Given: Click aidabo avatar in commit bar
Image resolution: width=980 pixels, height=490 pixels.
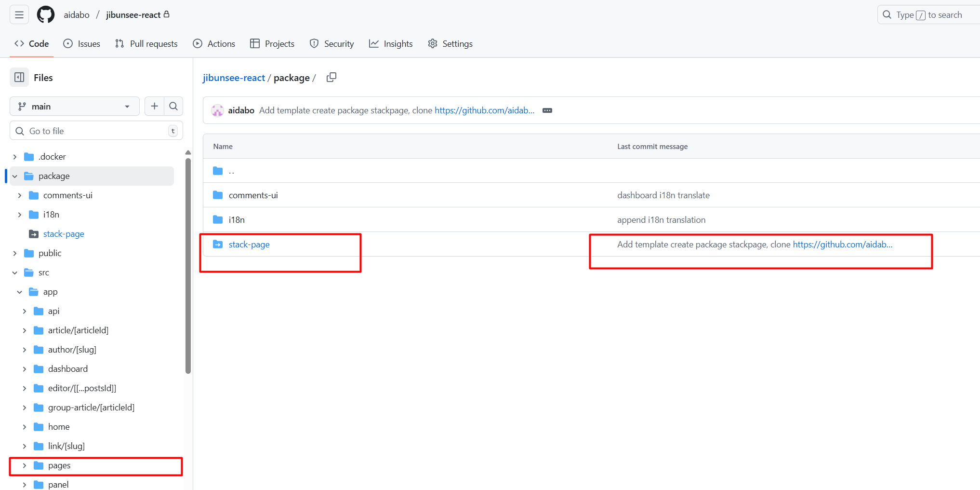Looking at the screenshot, I should [x=217, y=110].
